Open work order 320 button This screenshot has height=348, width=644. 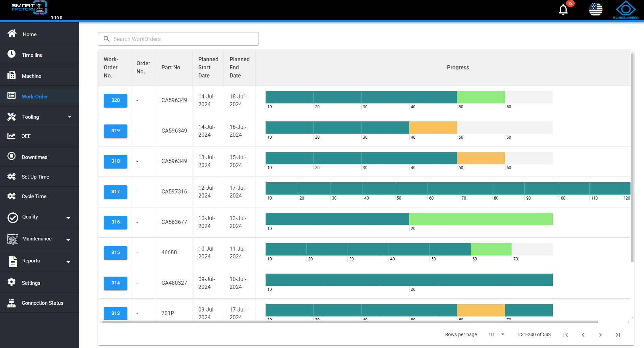click(x=116, y=100)
